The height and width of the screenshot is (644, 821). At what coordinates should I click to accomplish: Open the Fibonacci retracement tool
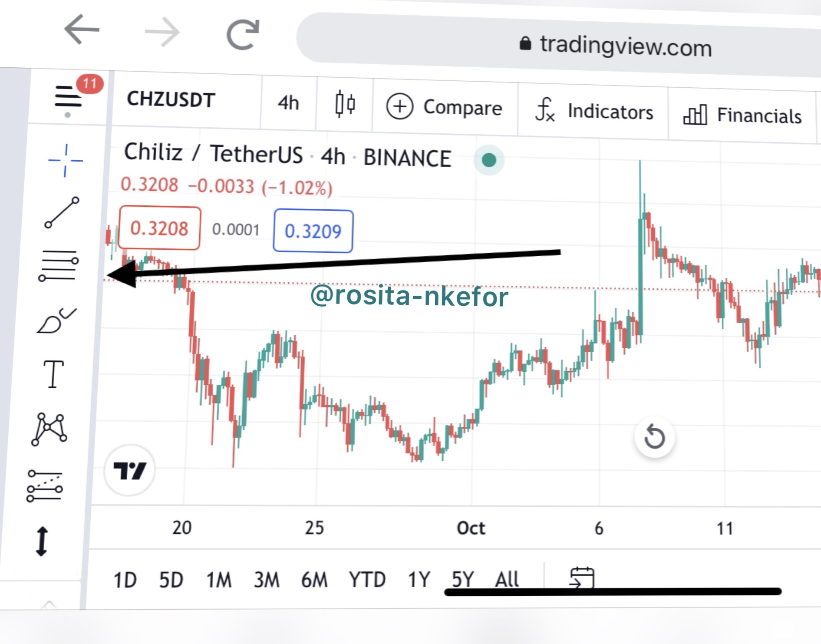click(x=58, y=265)
